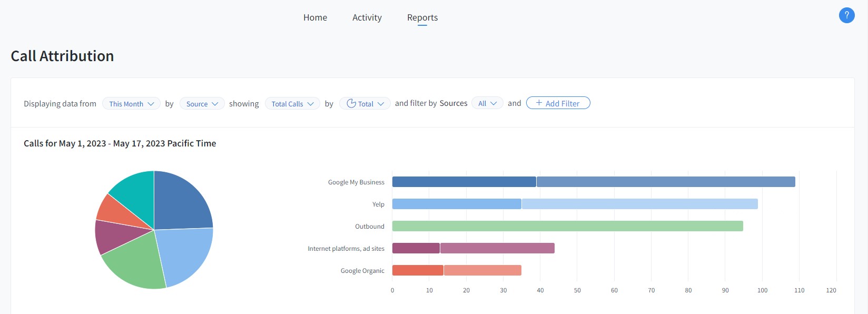Click the Internet platforms, ad sites label
Viewport: 868px width, 314px height.
pos(346,249)
